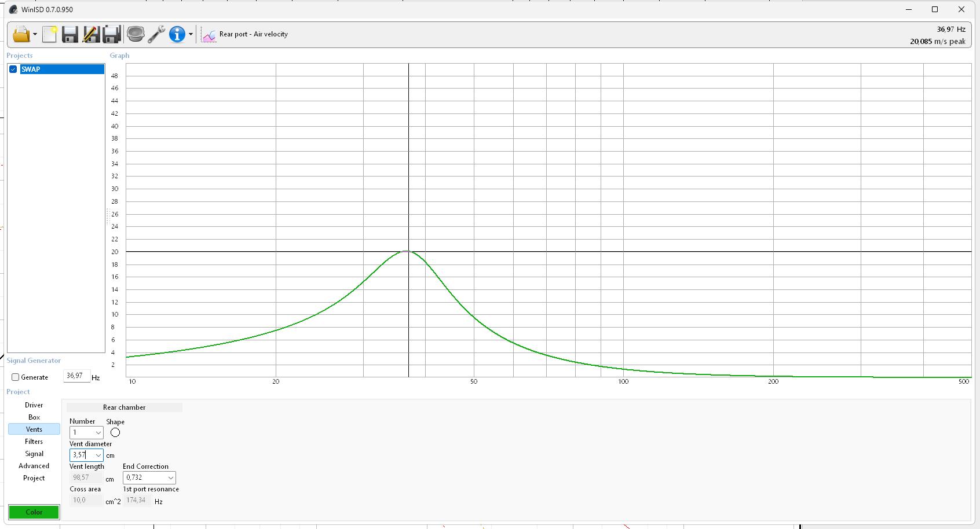Click the Save All multi-floppy icon
This screenshot has width=980, height=529.
point(111,35)
